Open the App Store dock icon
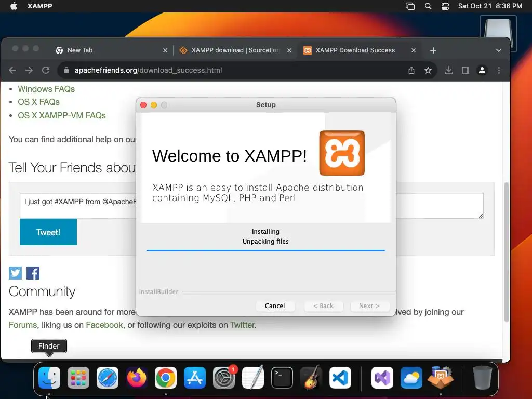 [195, 378]
